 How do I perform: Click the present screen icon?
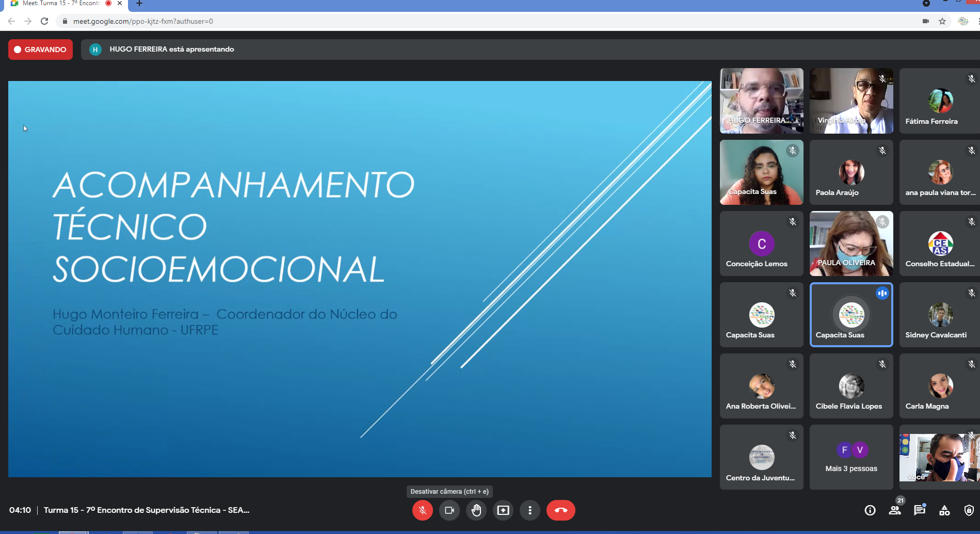(503, 510)
